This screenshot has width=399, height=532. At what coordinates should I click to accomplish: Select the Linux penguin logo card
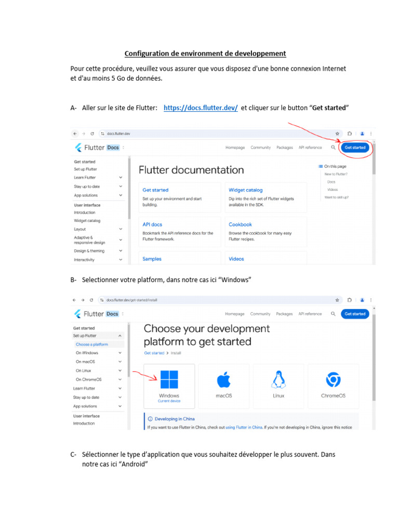[278, 386]
